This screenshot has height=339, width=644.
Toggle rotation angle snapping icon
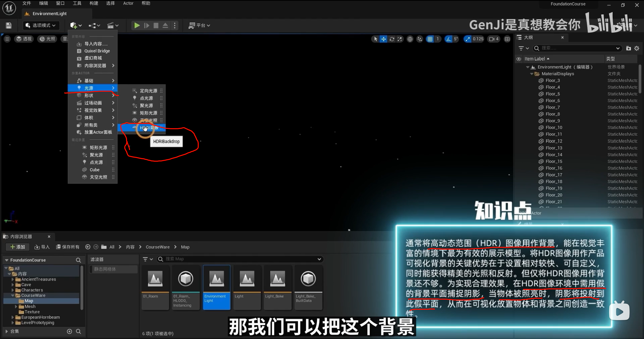pos(449,39)
